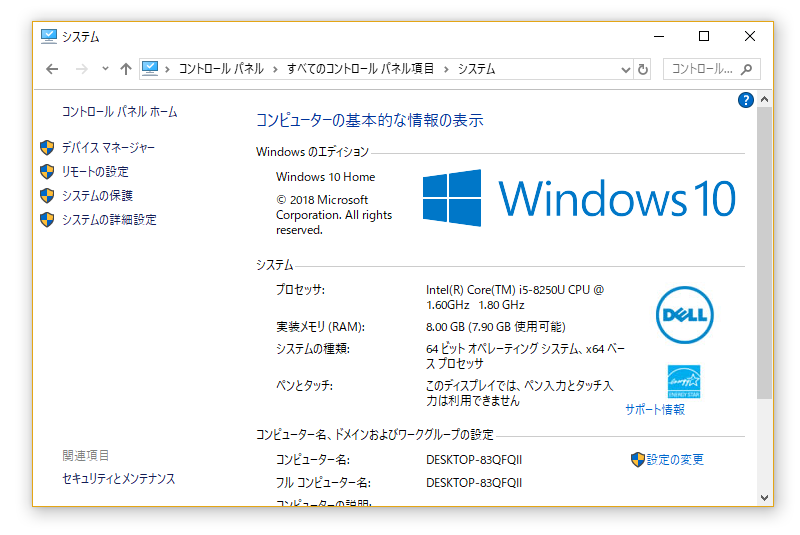Image resolution: width=800 pixels, height=535 pixels.
Task: Click scrollbar up arrow
Action: pos(764,99)
